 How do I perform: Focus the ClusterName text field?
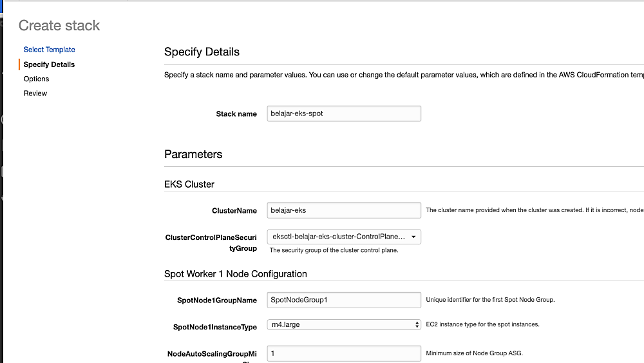(x=344, y=210)
